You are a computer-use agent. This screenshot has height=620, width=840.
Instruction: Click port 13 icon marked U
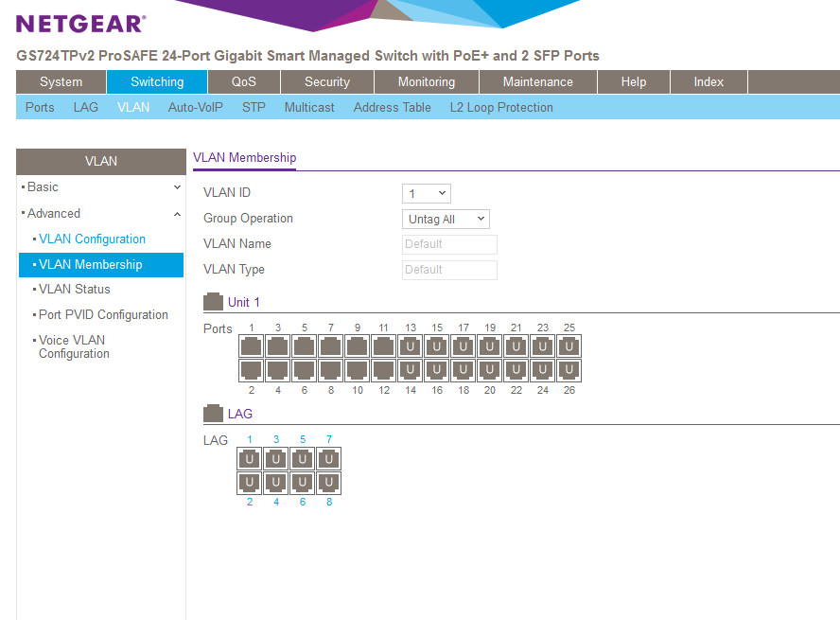(x=411, y=346)
